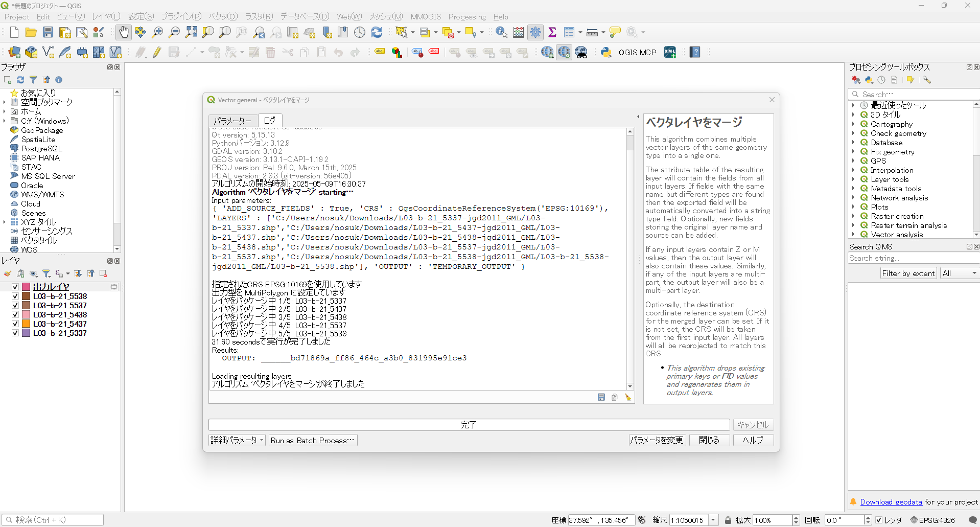
Task: Refresh the Browser panel
Action: pyautogui.click(x=20, y=80)
